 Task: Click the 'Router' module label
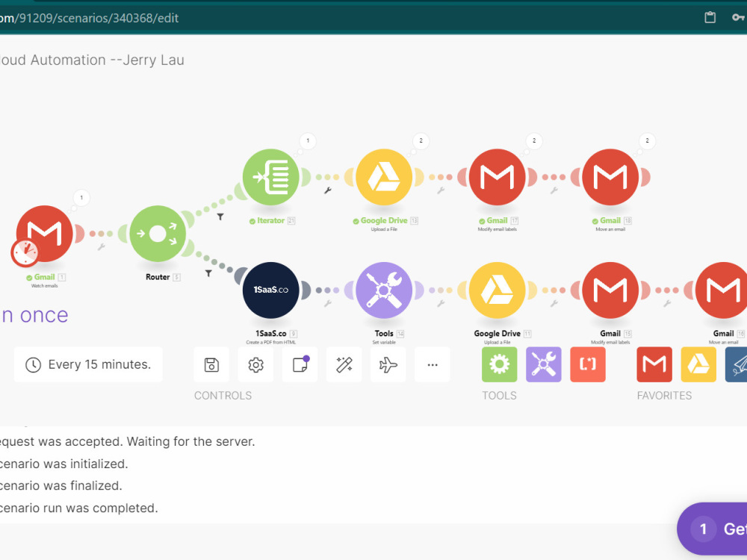click(x=158, y=277)
